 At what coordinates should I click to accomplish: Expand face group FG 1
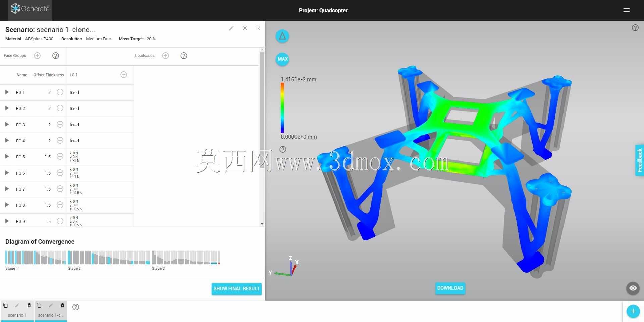point(7,92)
